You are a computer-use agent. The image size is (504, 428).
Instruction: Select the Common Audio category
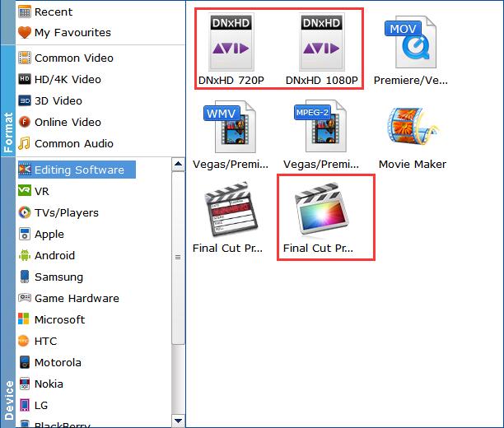pyautogui.click(x=66, y=144)
